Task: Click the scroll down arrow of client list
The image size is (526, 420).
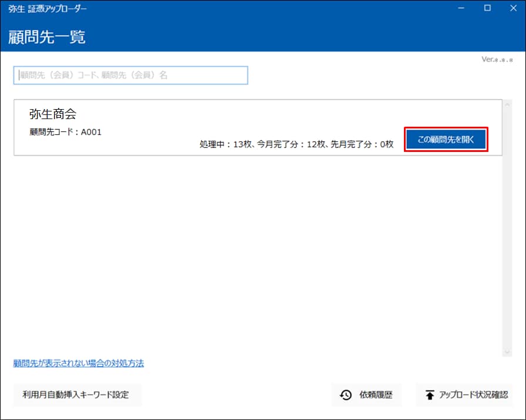Action: tap(508, 351)
